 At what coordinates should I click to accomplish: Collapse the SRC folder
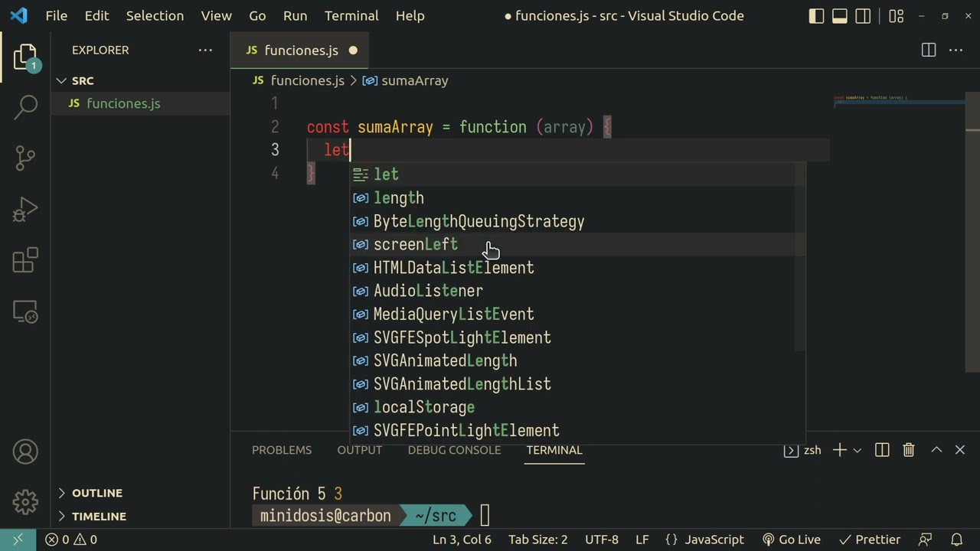[x=141, y=80]
